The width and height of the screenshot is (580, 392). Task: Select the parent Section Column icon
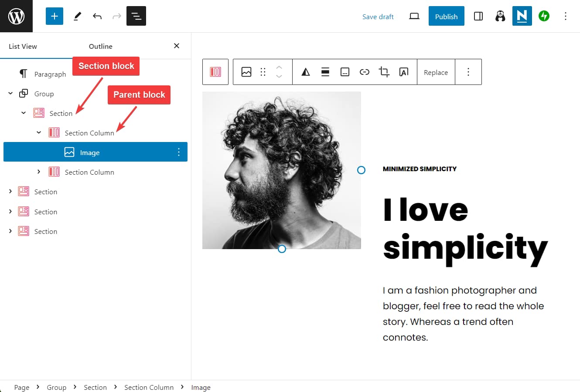click(x=215, y=72)
